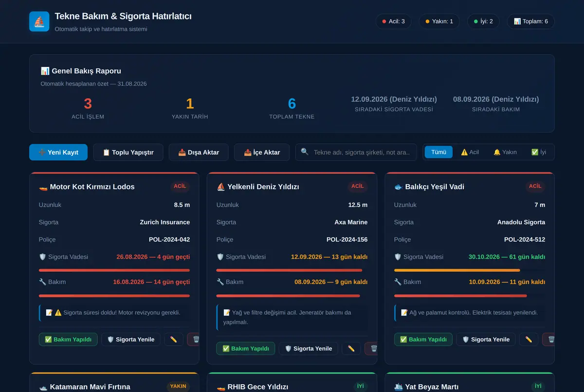Click insurance progress bar of Balıkçı Yeşil Vadi
Screen dimensions: 584x392
coord(470,270)
